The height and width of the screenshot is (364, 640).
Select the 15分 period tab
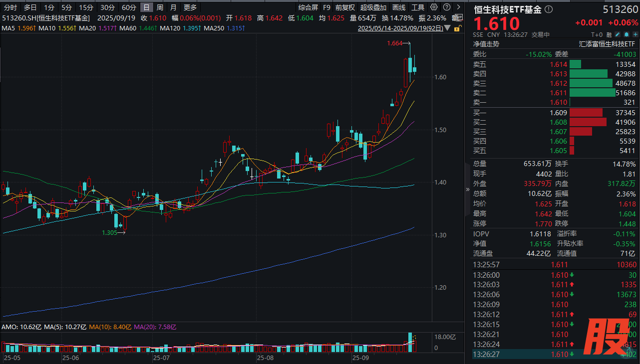(x=86, y=7)
